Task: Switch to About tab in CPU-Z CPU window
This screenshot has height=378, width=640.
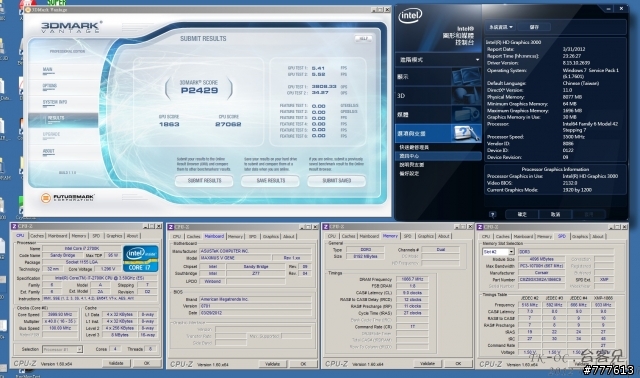Action: [x=132, y=236]
